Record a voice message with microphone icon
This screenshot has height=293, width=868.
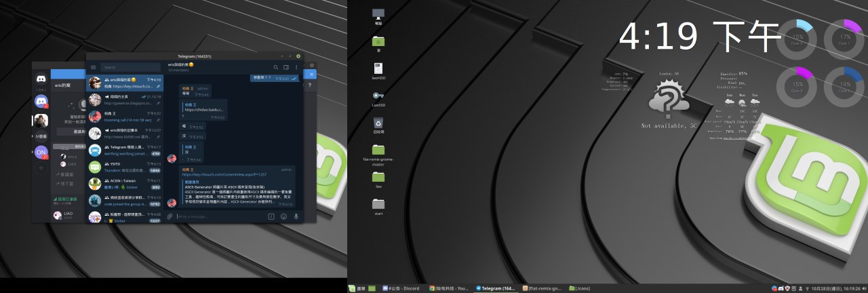(x=296, y=216)
